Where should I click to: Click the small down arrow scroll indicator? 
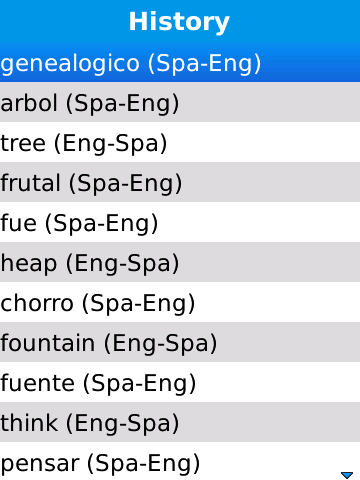click(347, 475)
